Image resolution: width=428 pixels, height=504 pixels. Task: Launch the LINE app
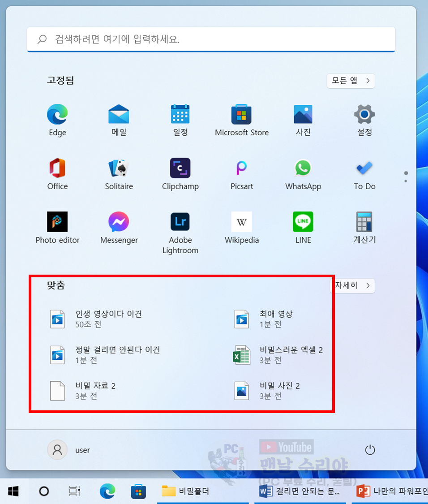303,228
